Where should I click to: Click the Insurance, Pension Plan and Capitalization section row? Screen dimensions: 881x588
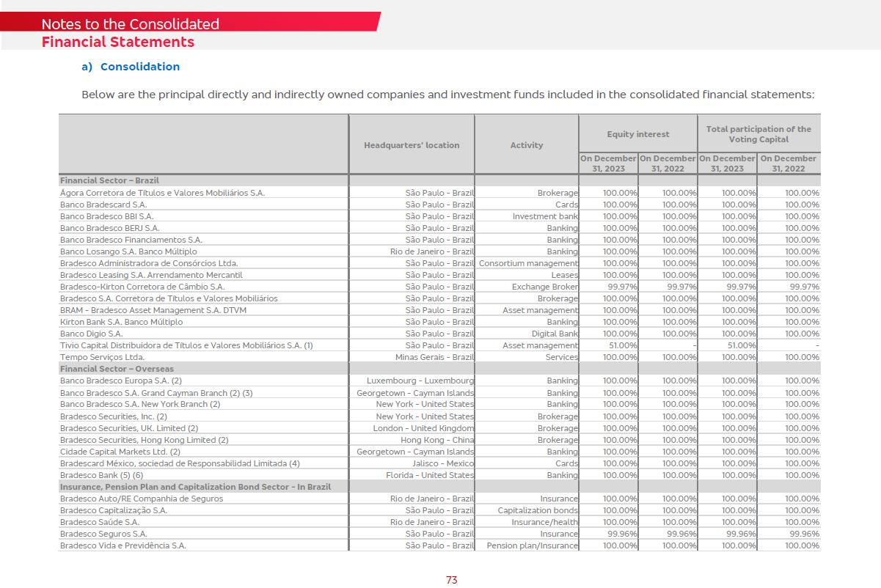(x=195, y=487)
